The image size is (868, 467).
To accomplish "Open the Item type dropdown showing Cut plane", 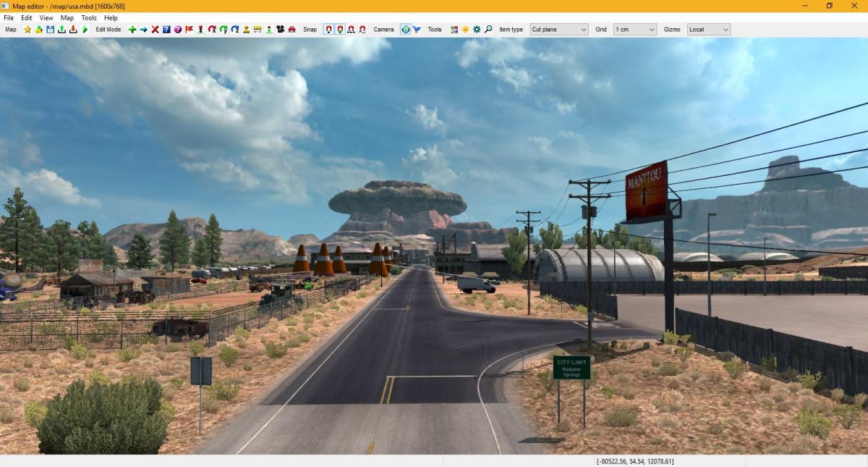I will tap(558, 30).
